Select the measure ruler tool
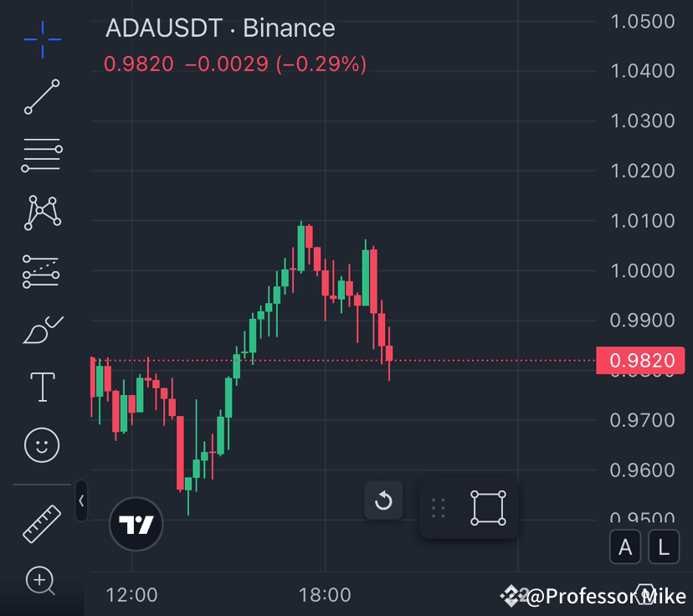Viewport: 693px width, 616px height. pyautogui.click(x=41, y=521)
